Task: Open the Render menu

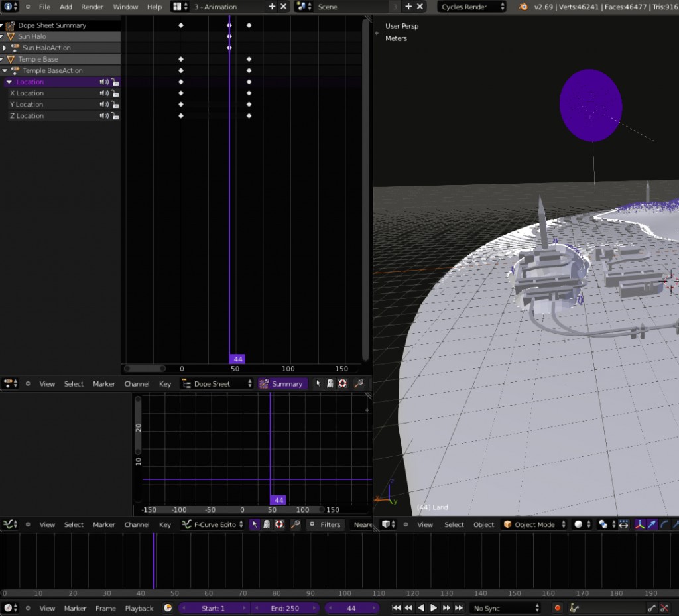Action: tap(92, 7)
